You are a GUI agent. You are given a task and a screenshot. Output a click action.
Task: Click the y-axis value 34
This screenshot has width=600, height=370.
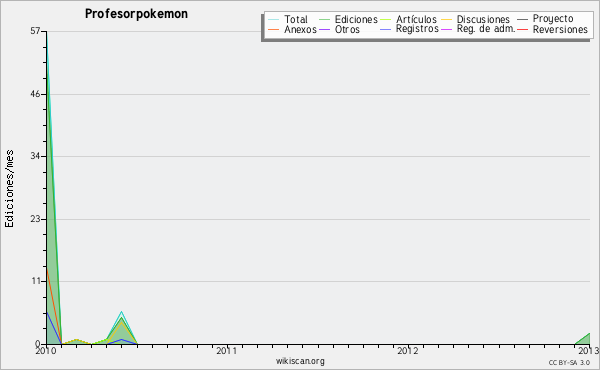pyautogui.click(x=35, y=156)
